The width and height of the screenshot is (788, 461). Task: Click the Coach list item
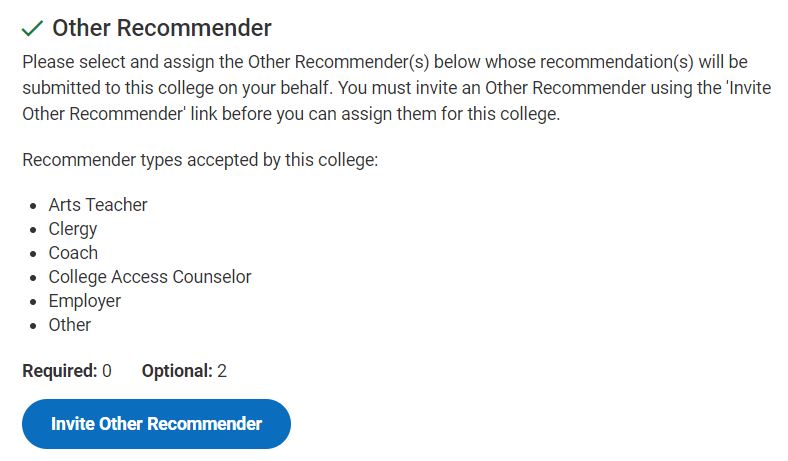73,253
